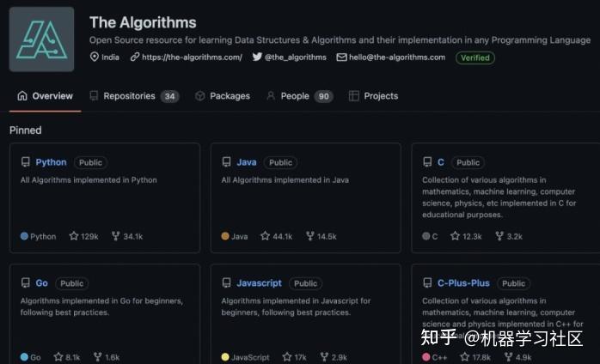Click the C repo forks count 3.2k
600x364 pixels.
click(x=509, y=236)
